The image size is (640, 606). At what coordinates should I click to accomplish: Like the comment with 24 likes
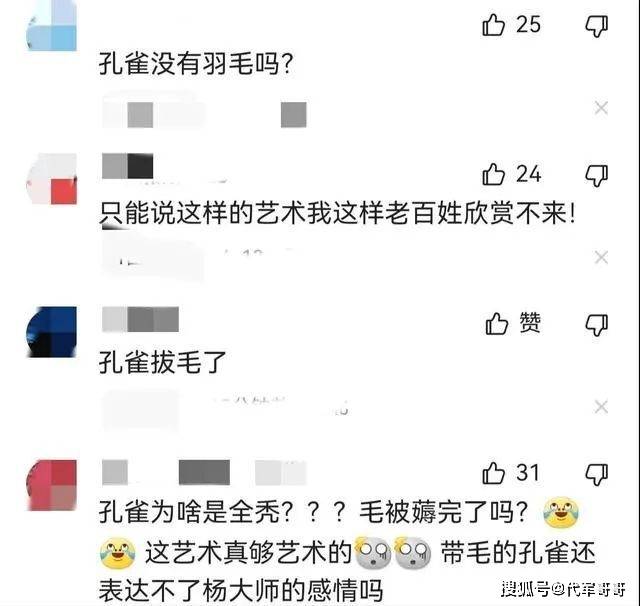click(493, 174)
